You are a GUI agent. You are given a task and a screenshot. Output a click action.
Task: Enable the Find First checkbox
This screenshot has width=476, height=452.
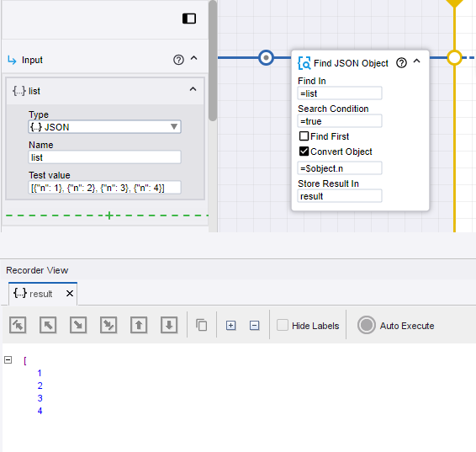coord(304,136)
